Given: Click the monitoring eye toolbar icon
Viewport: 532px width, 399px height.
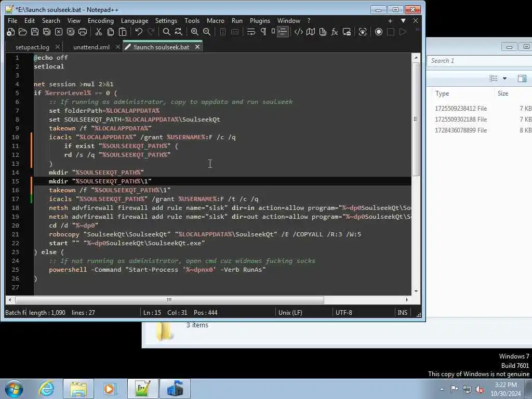Looking at the screenshot, I should [362, 32].
